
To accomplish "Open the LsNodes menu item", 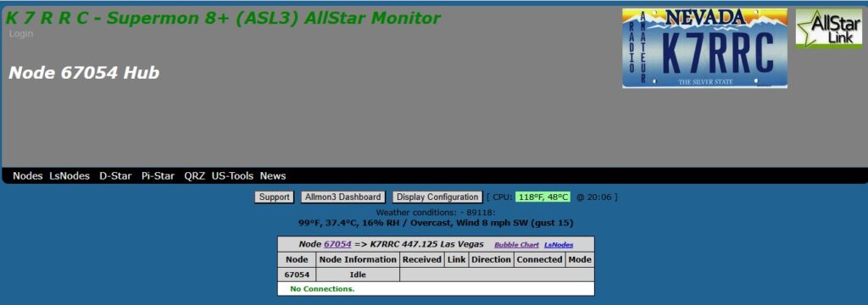I will 70,176.
